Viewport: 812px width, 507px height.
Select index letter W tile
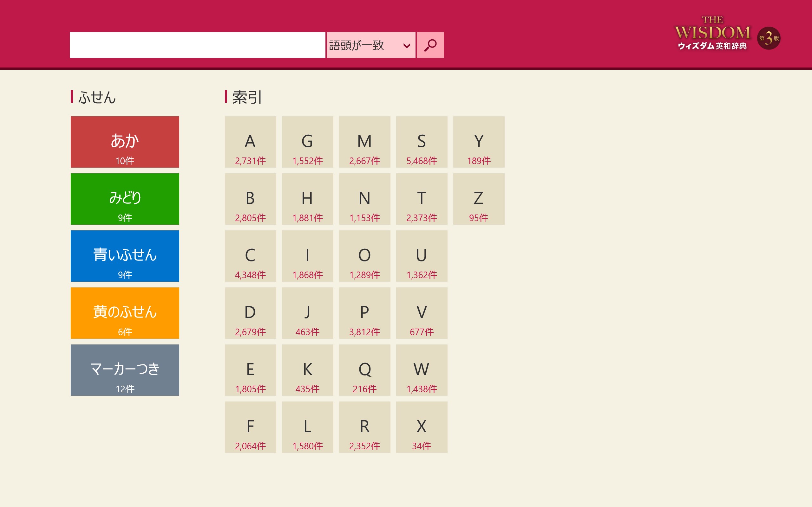(422, 370)
